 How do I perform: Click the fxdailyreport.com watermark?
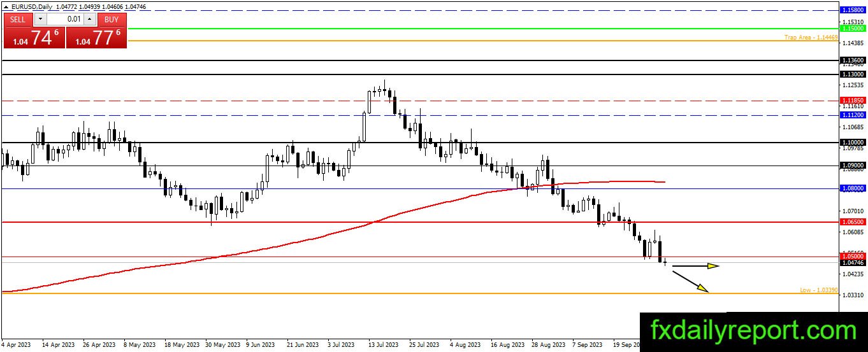point(754,331)
